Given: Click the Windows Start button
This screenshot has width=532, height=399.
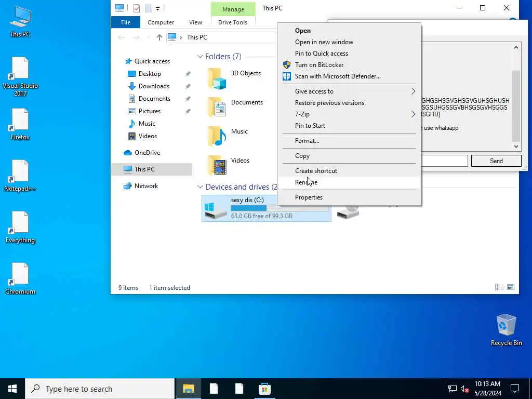Looking at the screenshot, I should pyautogui.click(x=12, y=389).
